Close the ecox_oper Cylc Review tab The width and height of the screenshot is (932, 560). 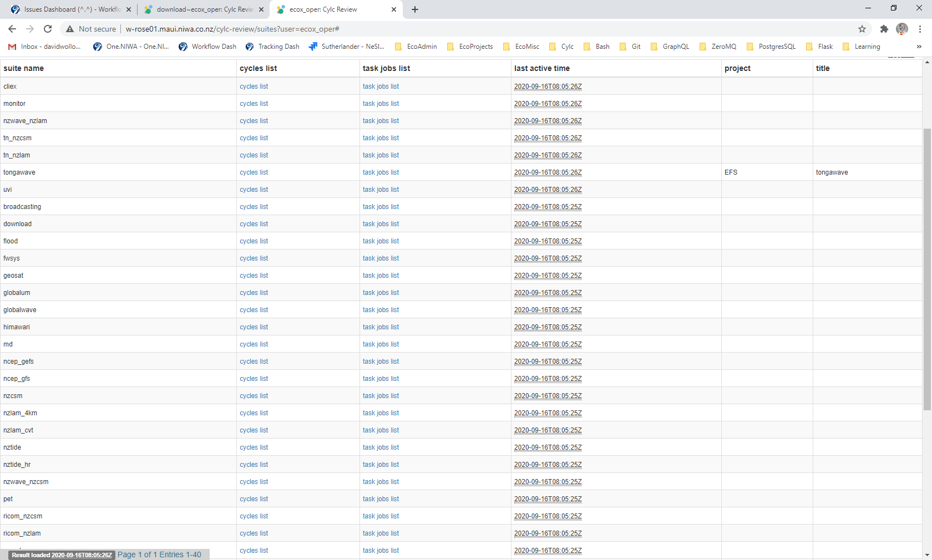coord(394,9)
